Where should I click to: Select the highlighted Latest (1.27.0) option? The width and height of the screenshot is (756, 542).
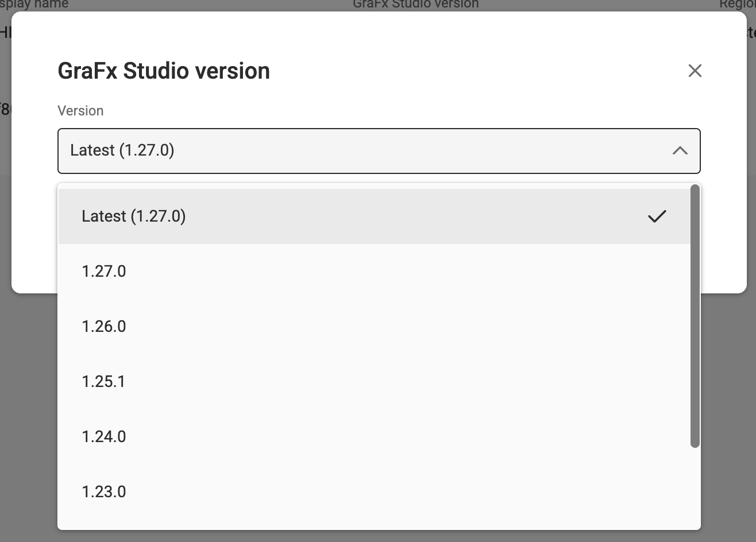(133, 216)
